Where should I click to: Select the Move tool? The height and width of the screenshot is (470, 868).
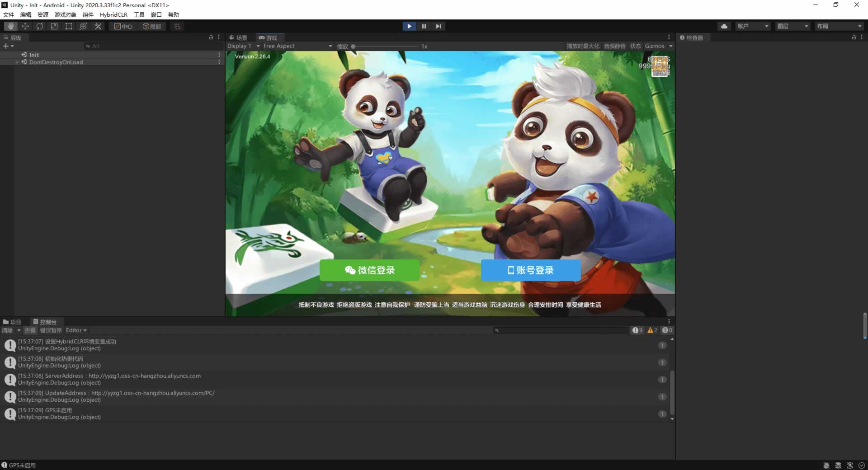(x=25, y=26)
